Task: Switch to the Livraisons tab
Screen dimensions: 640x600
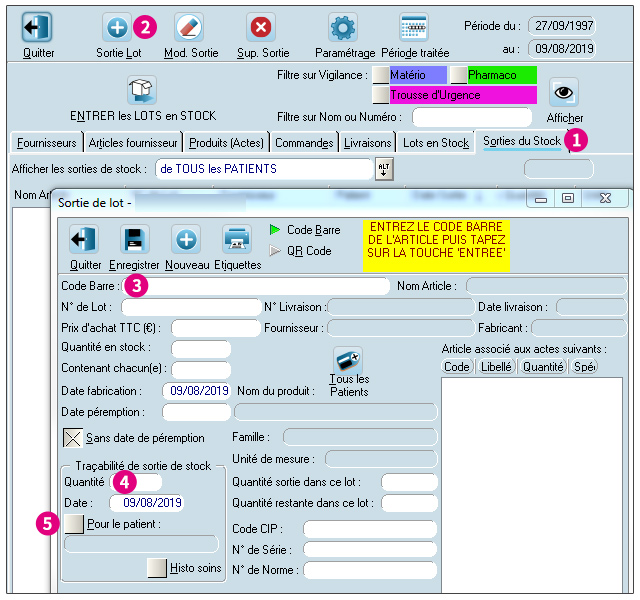Action: pos(367,143)
